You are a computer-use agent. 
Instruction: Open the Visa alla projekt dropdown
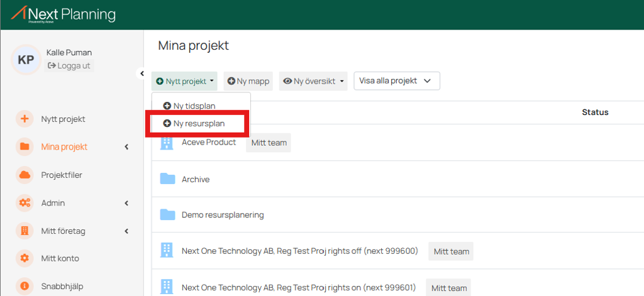(x=396, y=81)
